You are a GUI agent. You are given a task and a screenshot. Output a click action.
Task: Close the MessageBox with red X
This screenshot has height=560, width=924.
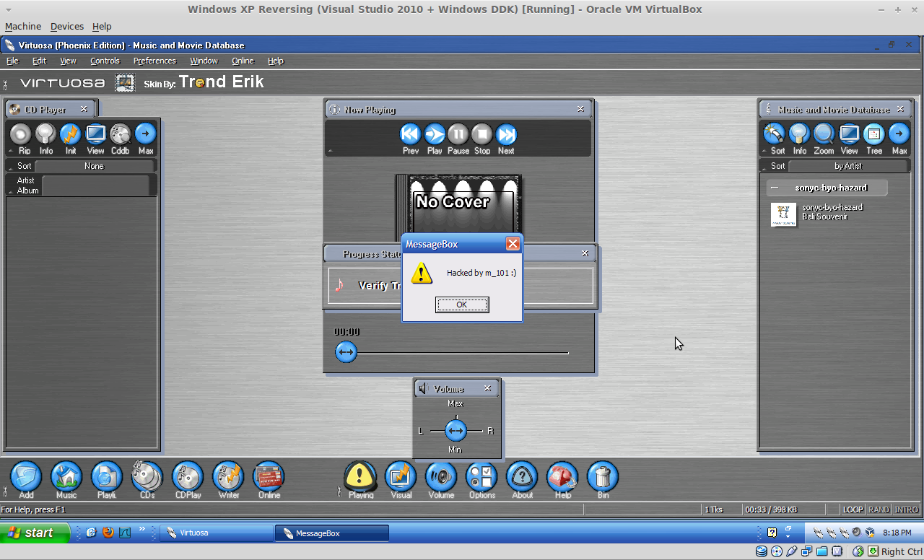pos(513,244)
